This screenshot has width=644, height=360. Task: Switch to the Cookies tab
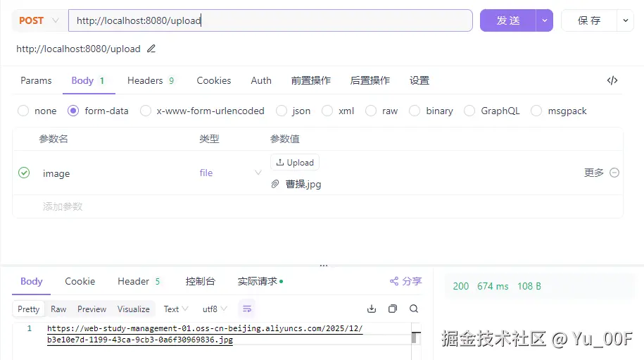coord(214,80)
